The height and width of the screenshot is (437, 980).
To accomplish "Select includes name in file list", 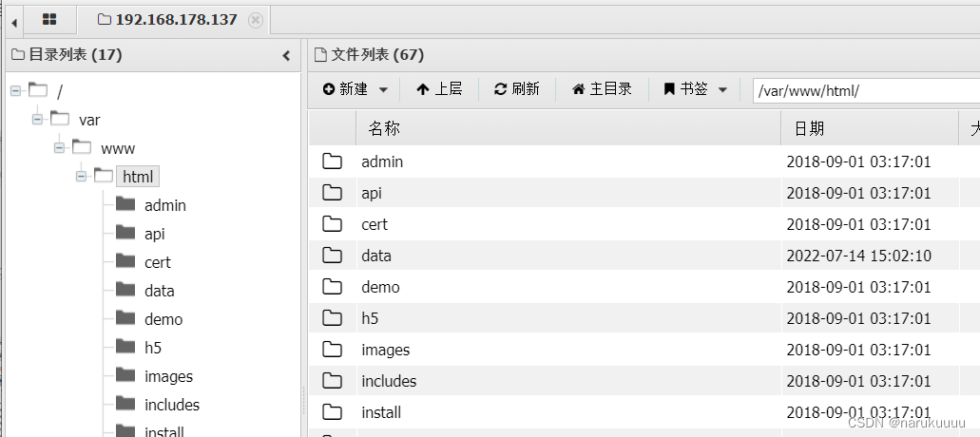I will tap(389, 381).
